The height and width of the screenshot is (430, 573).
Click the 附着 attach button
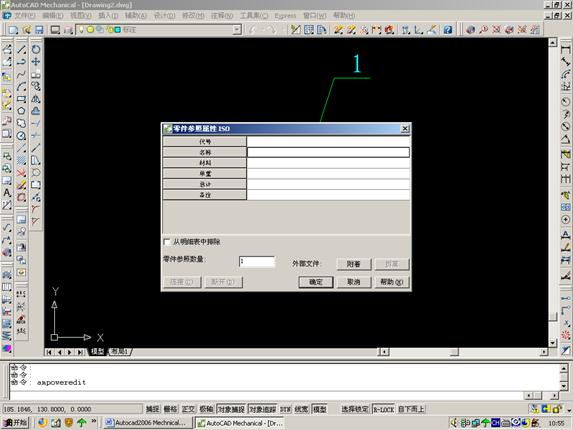(x=354, y=264)
